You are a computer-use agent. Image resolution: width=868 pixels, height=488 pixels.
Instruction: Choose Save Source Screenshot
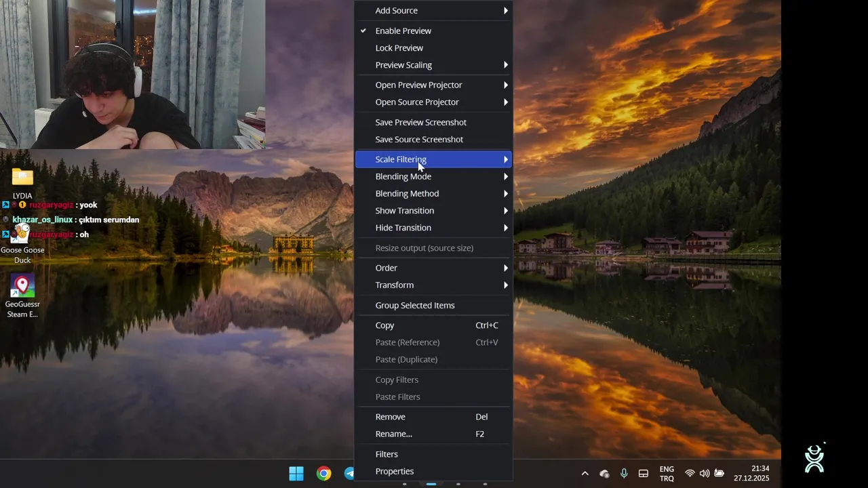(x=434, y=139)
